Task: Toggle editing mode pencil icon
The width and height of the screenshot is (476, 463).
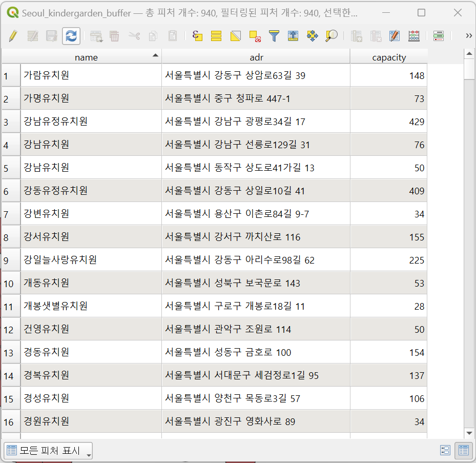Action: (x=13, y=36)
